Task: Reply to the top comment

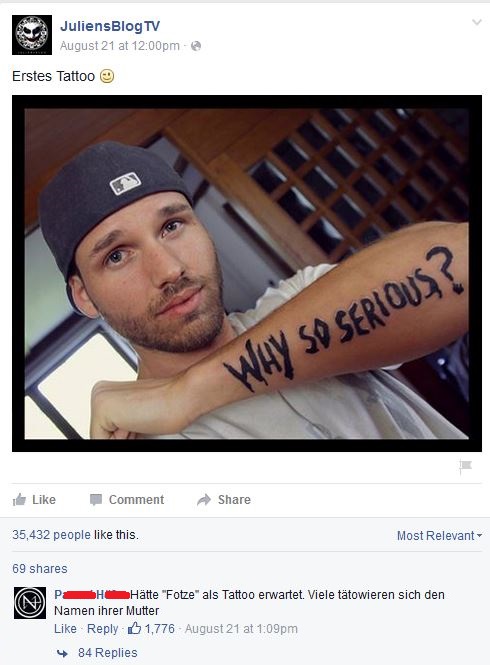Action: pos(103,629)
